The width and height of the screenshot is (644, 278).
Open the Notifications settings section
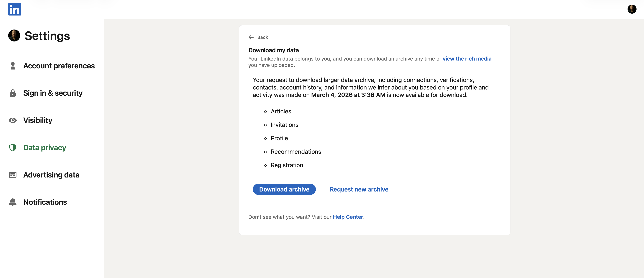click(45, 202)
